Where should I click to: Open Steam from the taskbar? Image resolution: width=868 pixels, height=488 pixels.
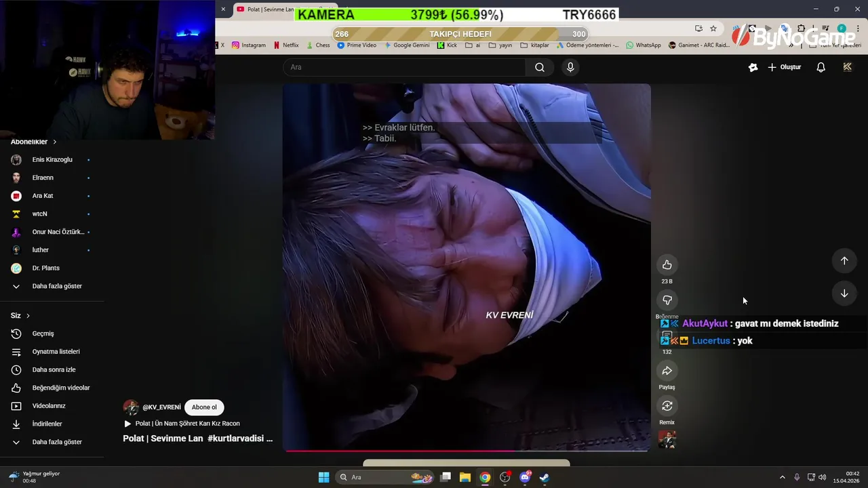click(x=544, y=477)
